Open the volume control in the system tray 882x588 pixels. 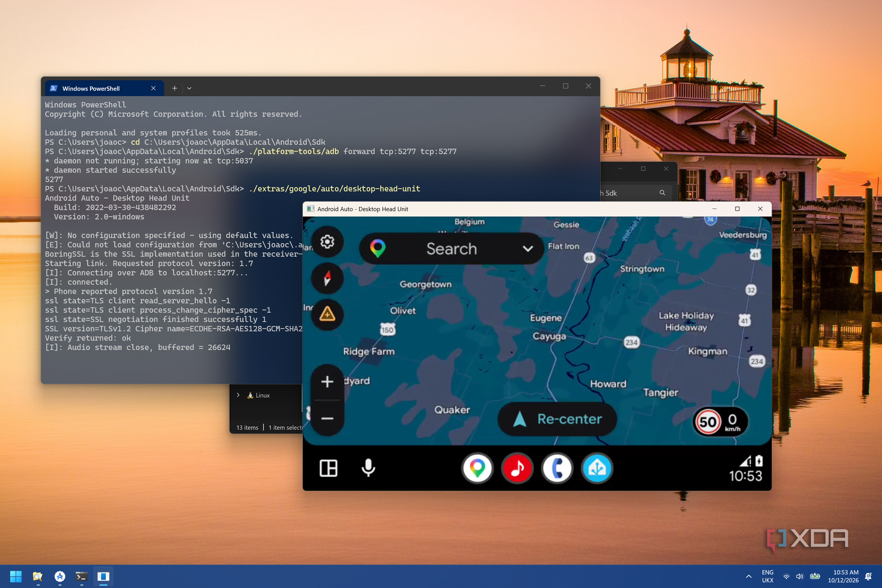[x=800, y=576]
